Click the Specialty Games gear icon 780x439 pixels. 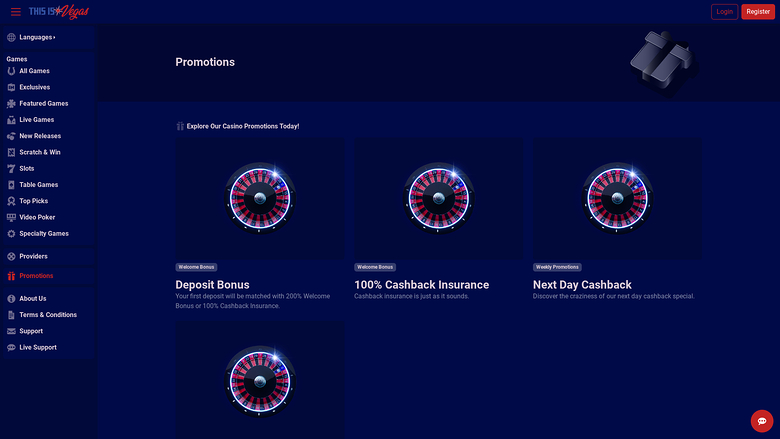click(11, 233)
